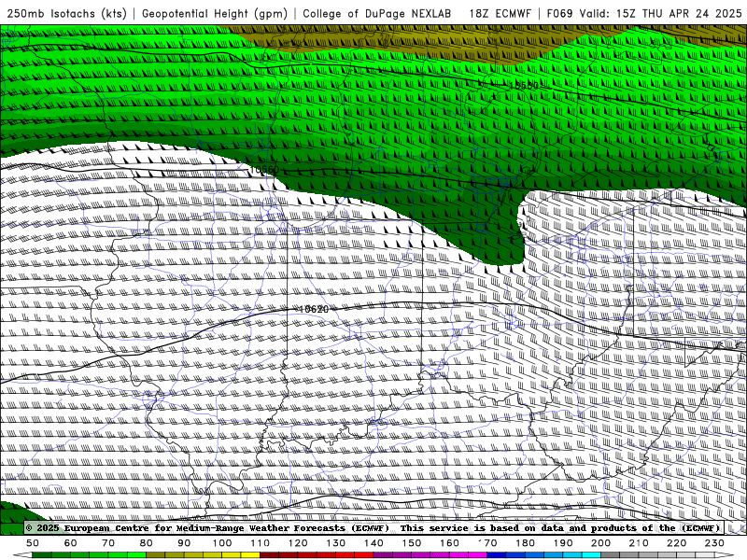Screen dimensions: 747x560
Task: Click the 'College of DuPage NEXLAB' label
Action: 377,13
